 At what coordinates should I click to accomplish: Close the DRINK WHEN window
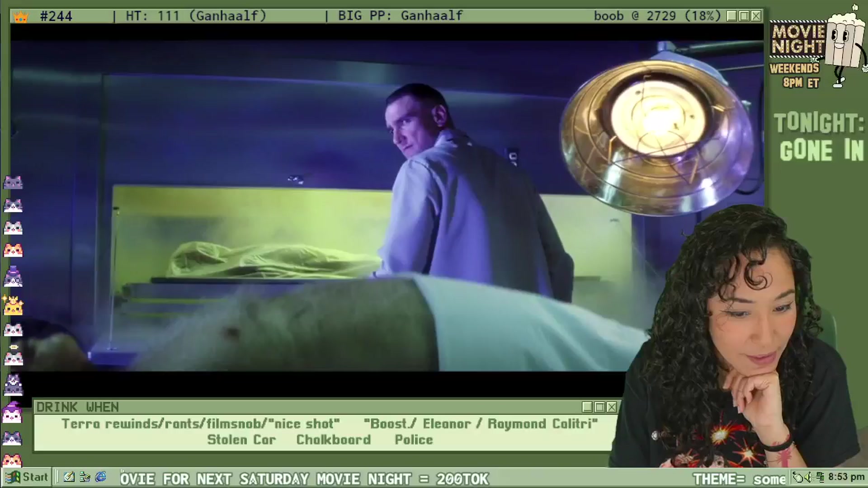(612, 407)
